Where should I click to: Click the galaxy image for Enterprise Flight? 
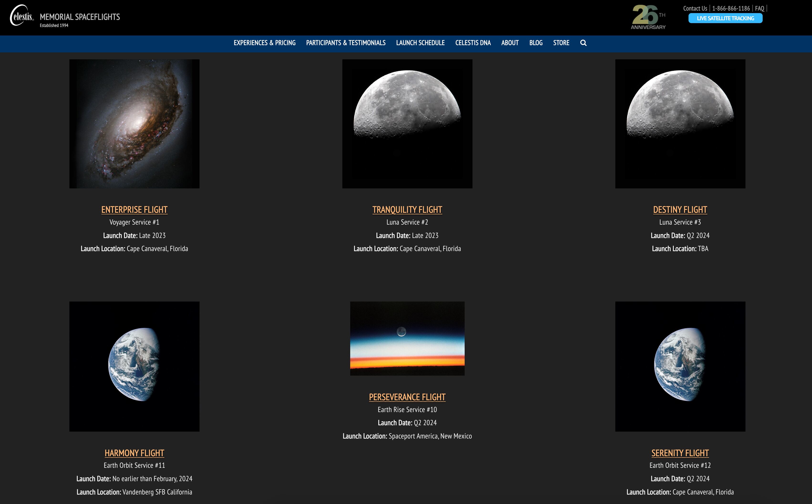134,124
